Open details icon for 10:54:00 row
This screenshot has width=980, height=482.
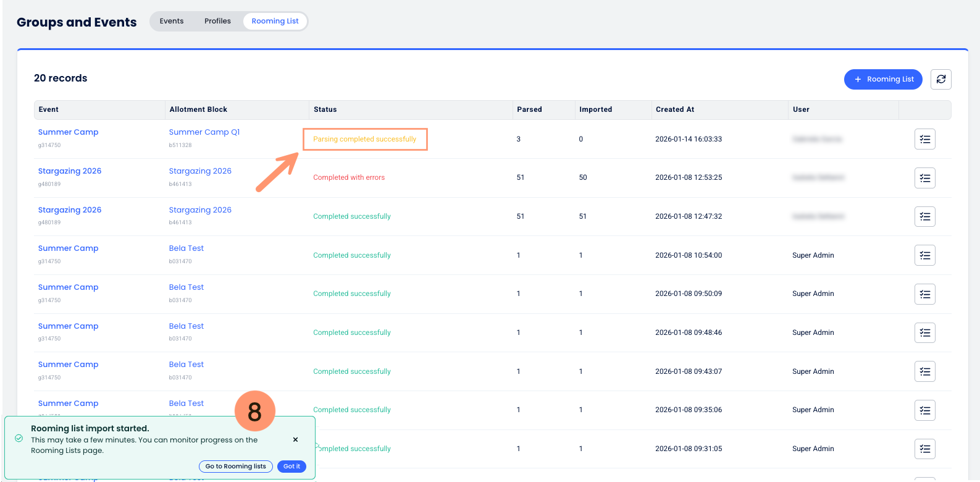pos(924,255)
